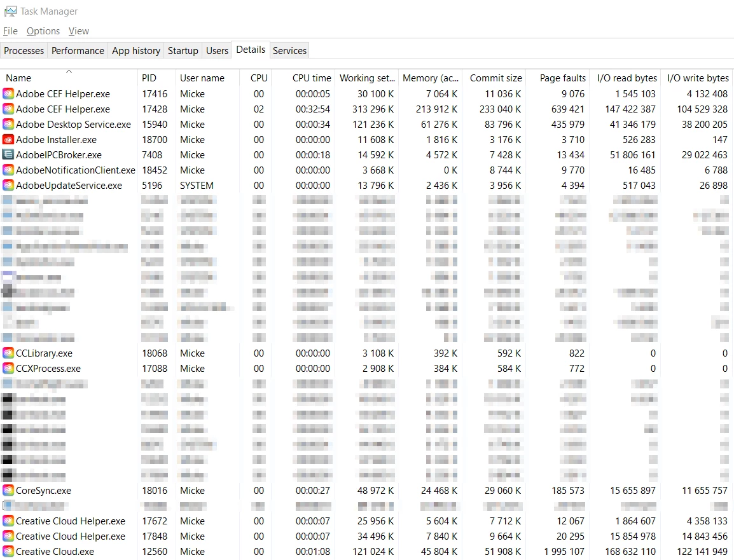The width and height of the screenshot is (734, 560).
Task: Click I/O read bytes value 51 806 161
Action: point(632,155)
